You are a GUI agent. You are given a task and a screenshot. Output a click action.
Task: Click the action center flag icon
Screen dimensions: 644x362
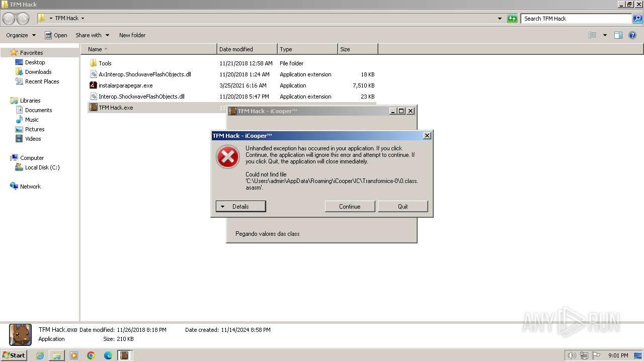(596, 355)
